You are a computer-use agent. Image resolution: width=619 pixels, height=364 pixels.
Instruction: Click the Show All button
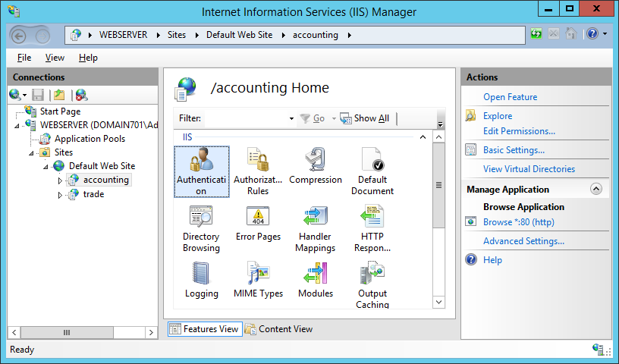(365, 118)
